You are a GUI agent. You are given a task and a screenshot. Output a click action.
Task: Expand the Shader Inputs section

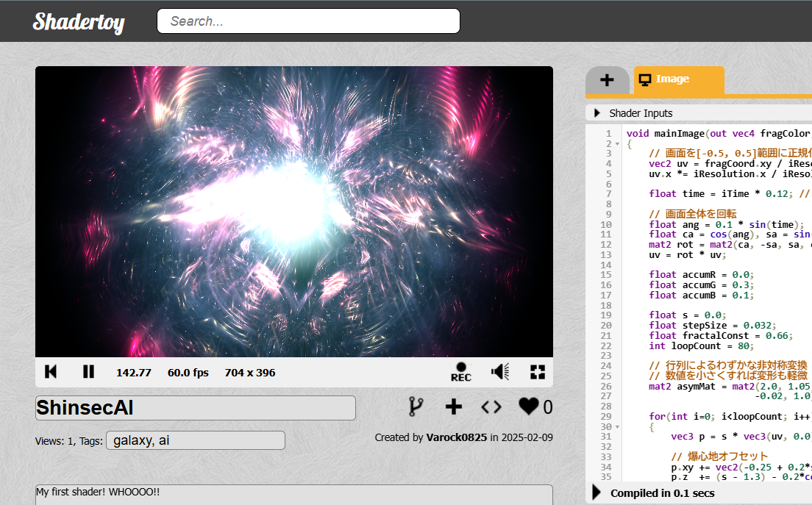click(598, 113)
